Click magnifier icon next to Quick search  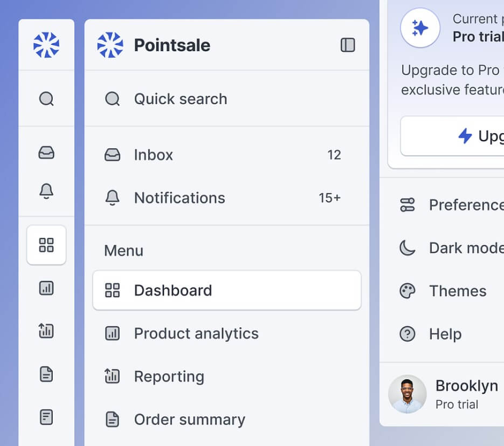pos(113,99)
